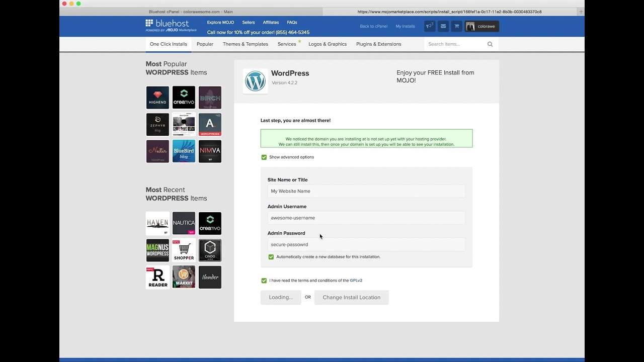
Task: Open the announcements megaphone icon
Action: click(430, 26)
